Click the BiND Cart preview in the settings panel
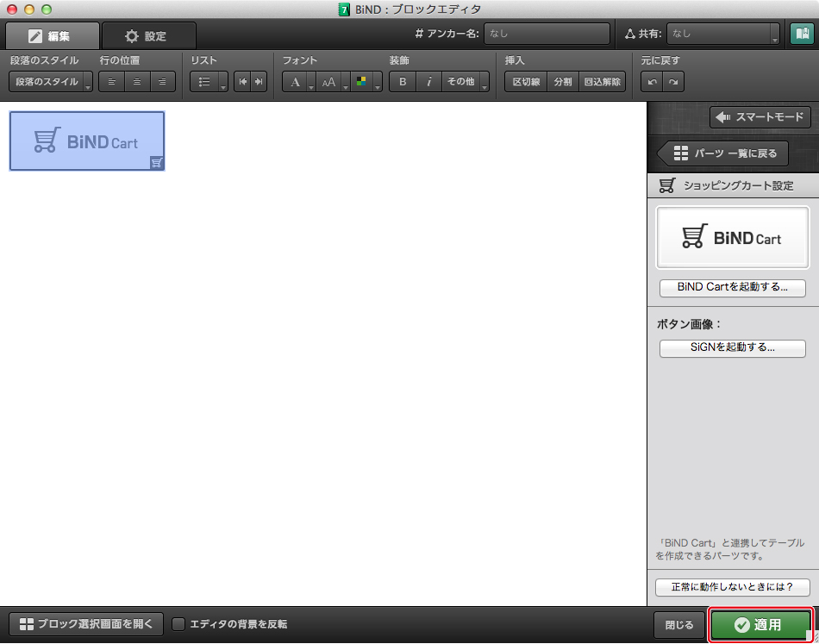 coord(732,238)
